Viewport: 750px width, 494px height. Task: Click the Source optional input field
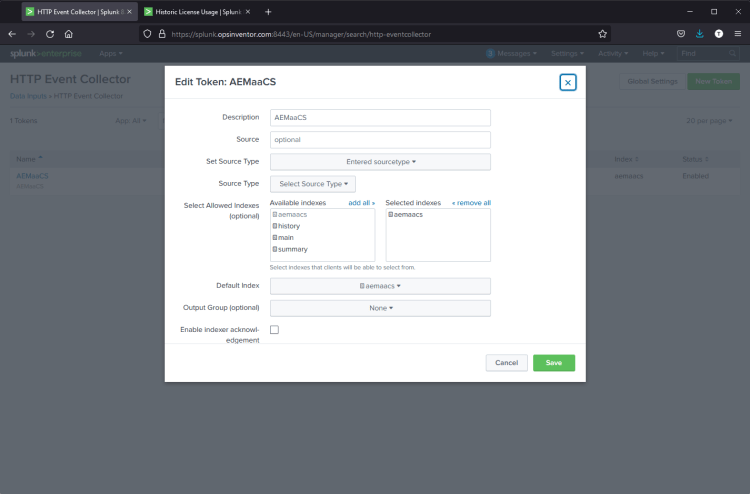380,140
